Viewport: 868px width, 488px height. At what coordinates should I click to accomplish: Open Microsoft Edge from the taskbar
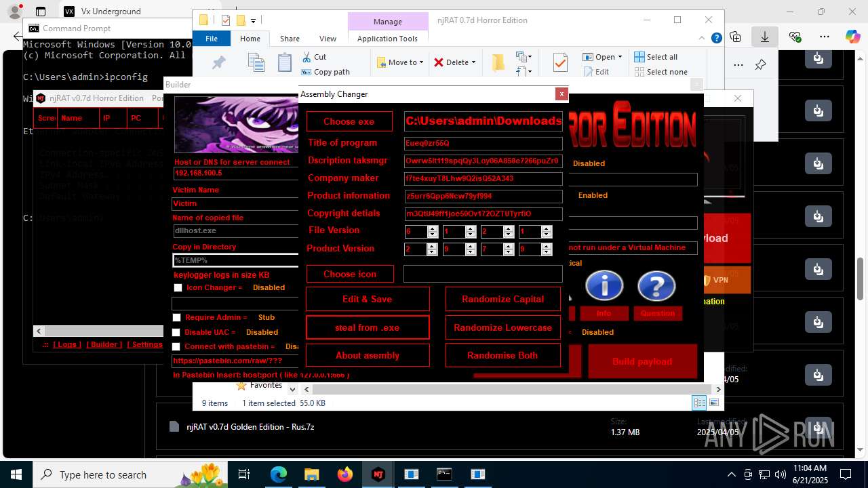[279, 474]
